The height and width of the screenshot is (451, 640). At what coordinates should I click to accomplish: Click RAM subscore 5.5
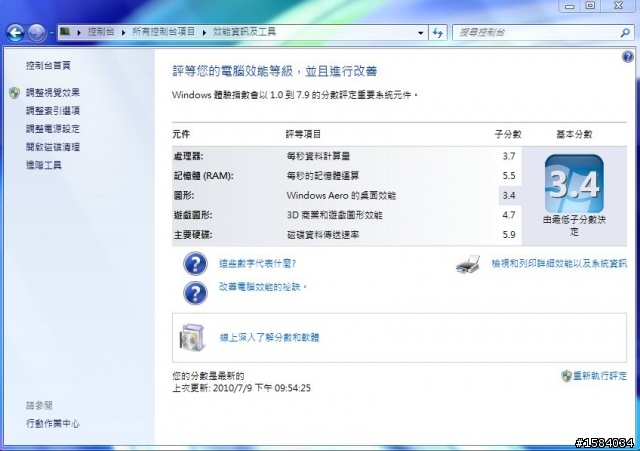[509, 176]
